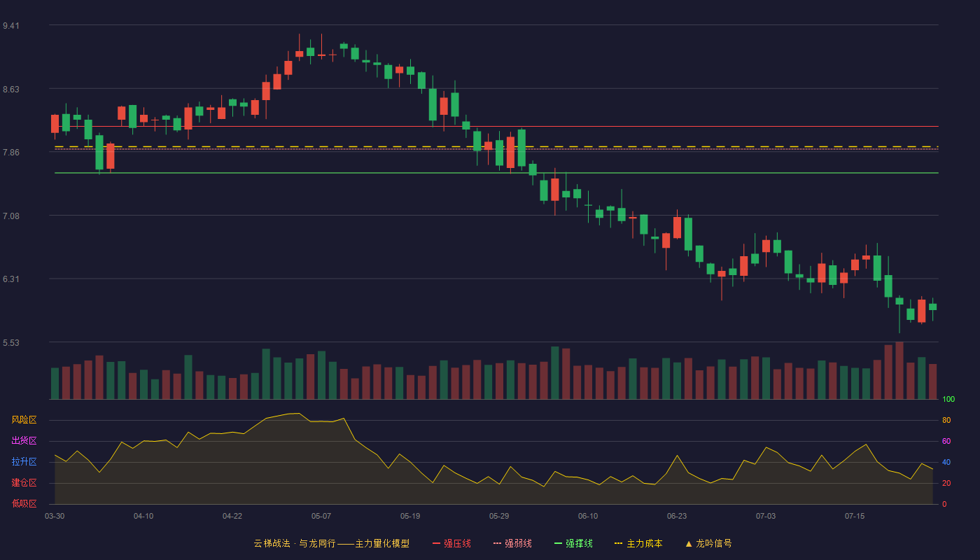Click the 龙吟信号 triangle legend icon
Image resolution: width=980 pixels, height=560 pixels.
coord(688,543)
